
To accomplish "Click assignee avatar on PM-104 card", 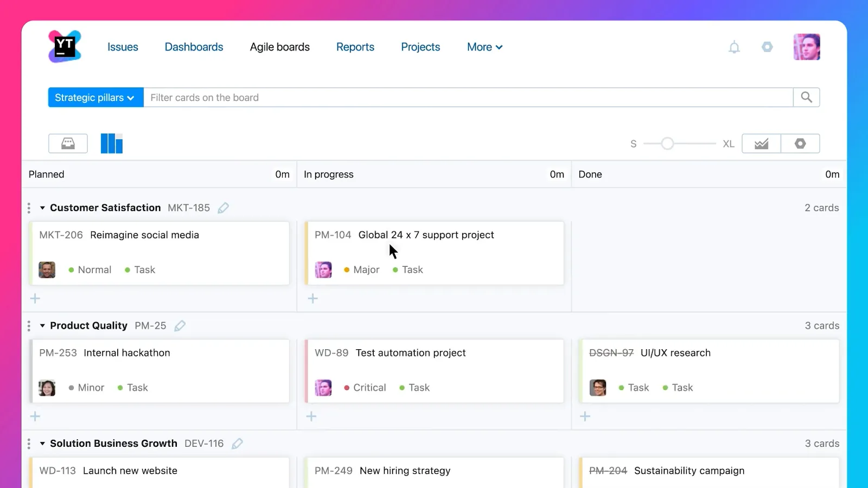I will pos(323,269).
